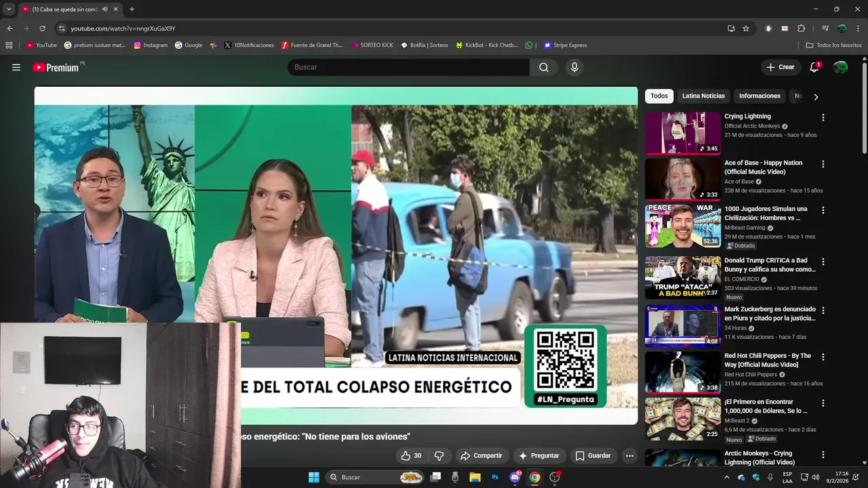Start voice search with microphone icon
The height and width of the screenshot is (488, 868).
574,67
